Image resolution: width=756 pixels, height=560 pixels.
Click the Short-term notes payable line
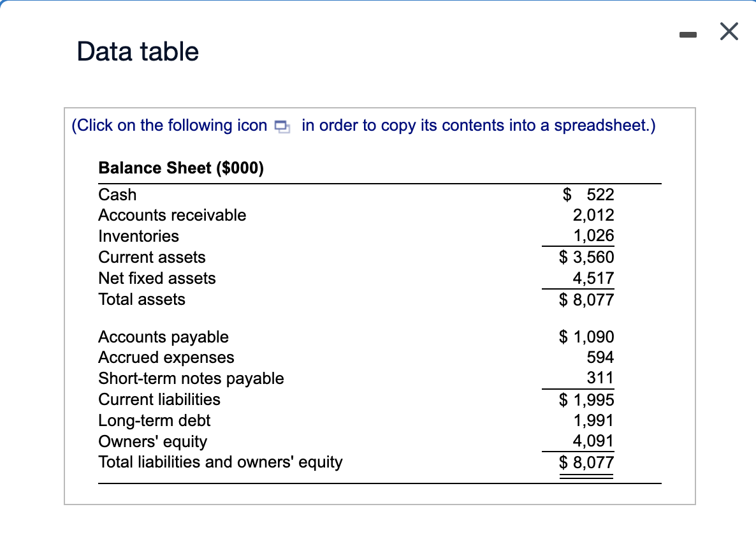tap(191, 378)
